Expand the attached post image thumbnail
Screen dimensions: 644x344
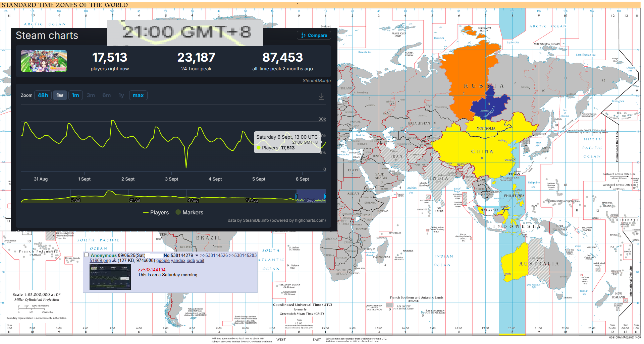click(110, 277)
